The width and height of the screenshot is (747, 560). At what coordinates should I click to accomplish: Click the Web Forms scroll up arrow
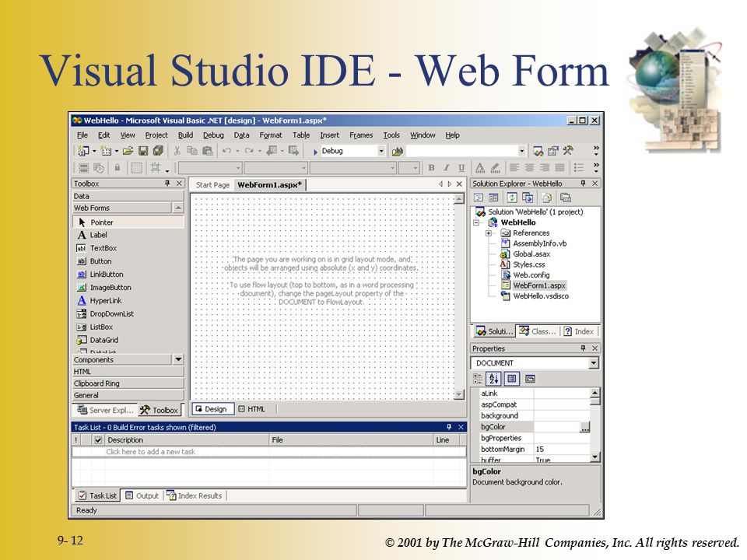point(177,208)
